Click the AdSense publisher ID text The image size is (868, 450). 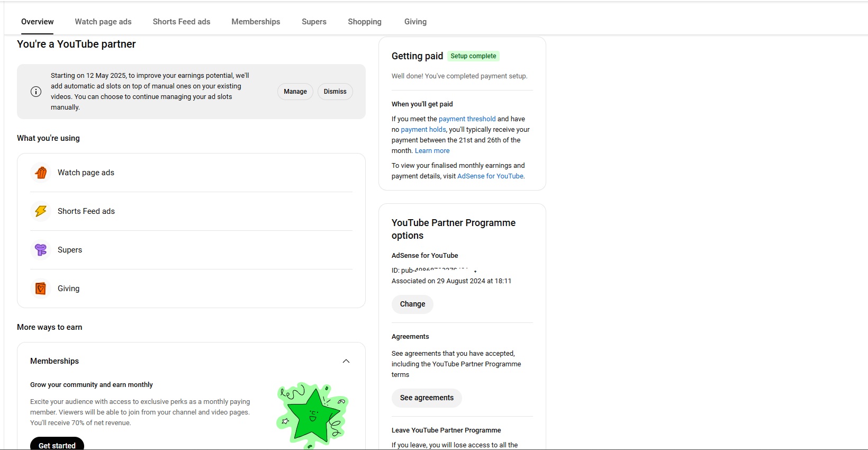coord(434,271)
